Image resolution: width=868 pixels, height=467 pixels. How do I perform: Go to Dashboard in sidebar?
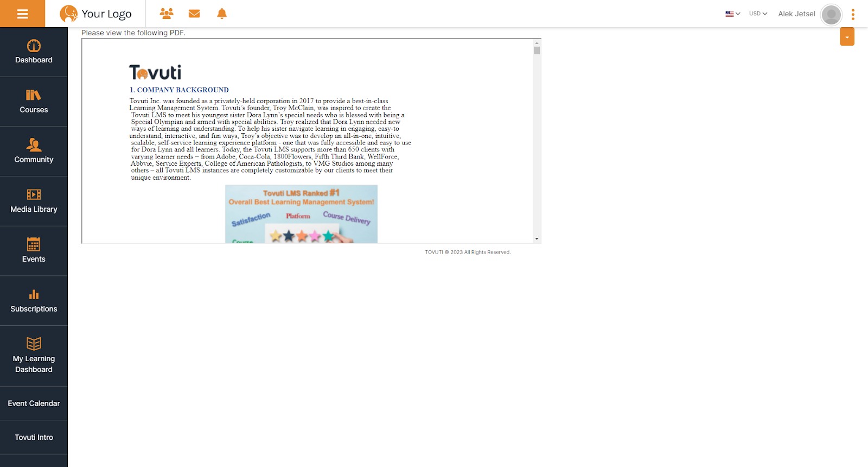click(34, 52)
